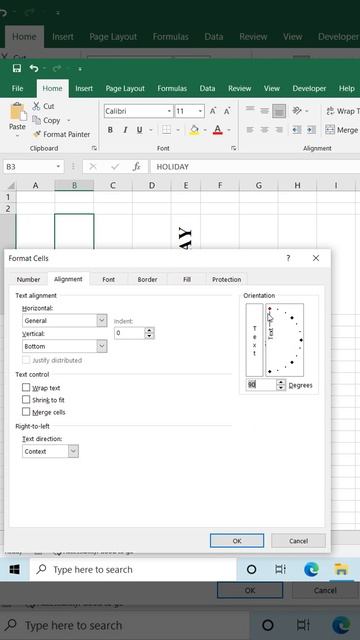Viewport: 360px width, 640px height.
Task: Select the Format Painter brush
Action: [x=37, y=134]
